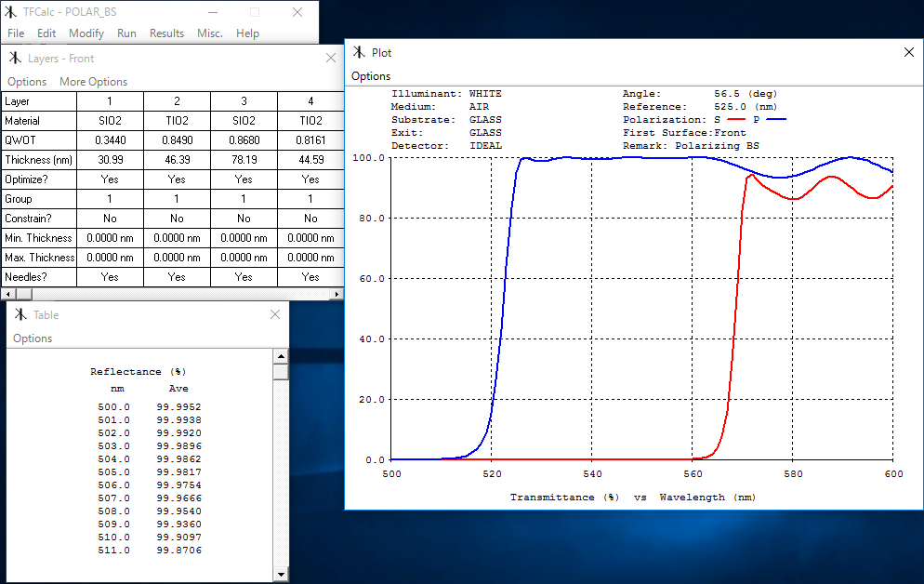Open the Options menu in Plot window
Viewport: 924px width, 584px height.
(371, 76)
